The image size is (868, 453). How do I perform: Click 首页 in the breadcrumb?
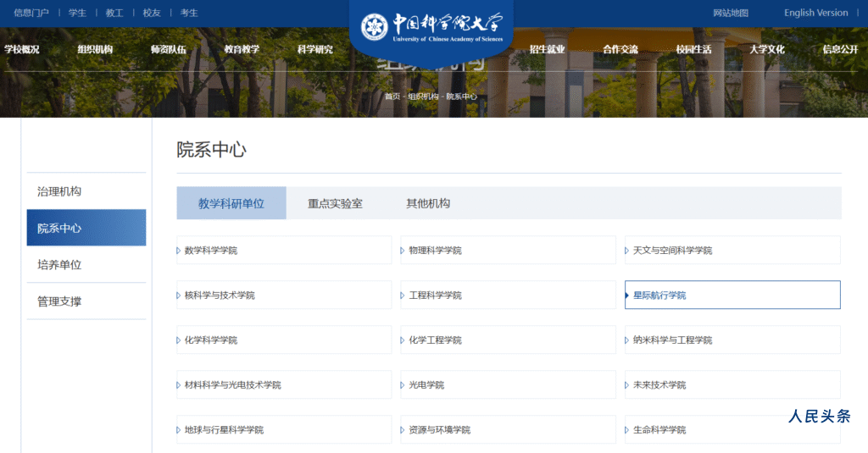coord(392,97)
